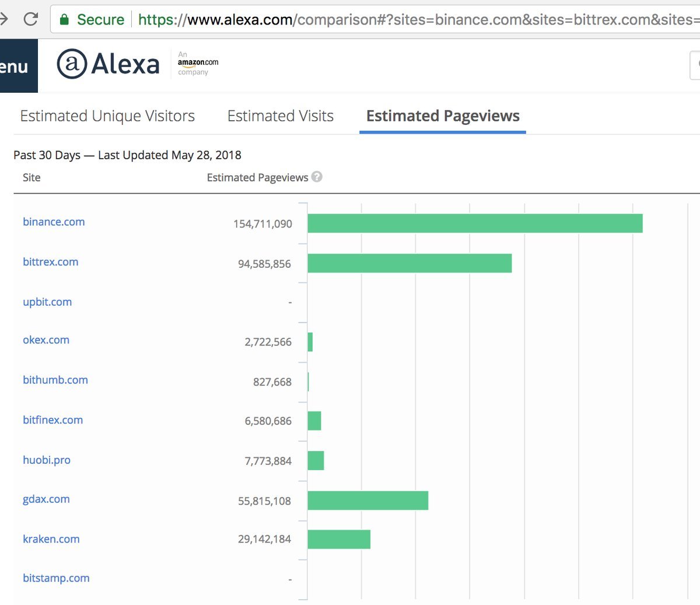Click the Site column header
Viewport: 700px width, 605px height.
(32, 177)
